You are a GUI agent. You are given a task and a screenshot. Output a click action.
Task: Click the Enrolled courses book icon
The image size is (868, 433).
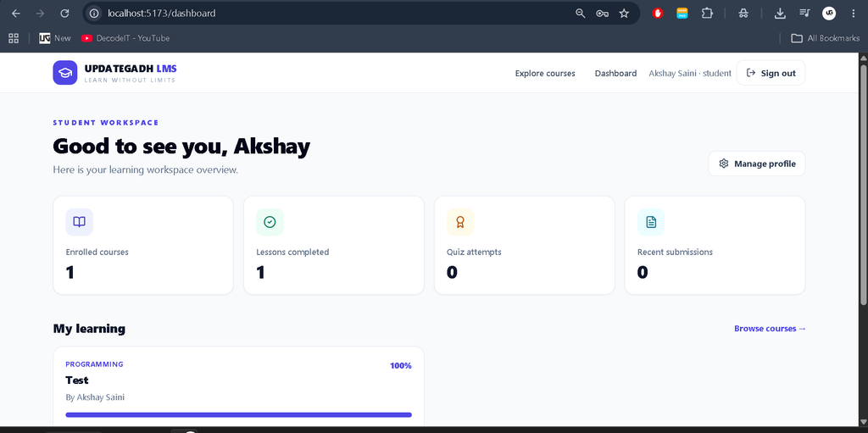click(79, 222)
